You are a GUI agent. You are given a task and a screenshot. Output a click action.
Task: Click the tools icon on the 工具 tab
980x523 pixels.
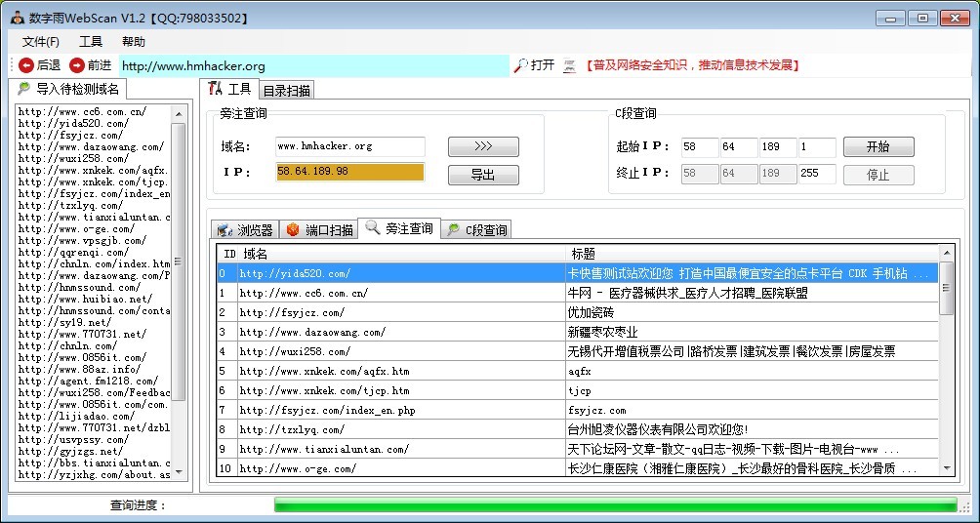(x=216, y=89)
